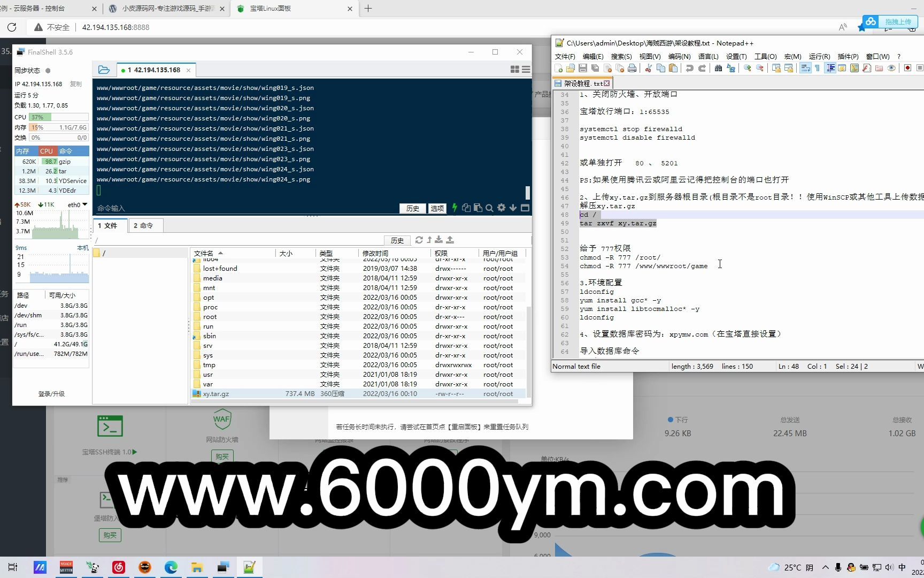Click terminal search magnifier icon
The height and width of the screenshot is (578, 924).
tap(489, 208)
